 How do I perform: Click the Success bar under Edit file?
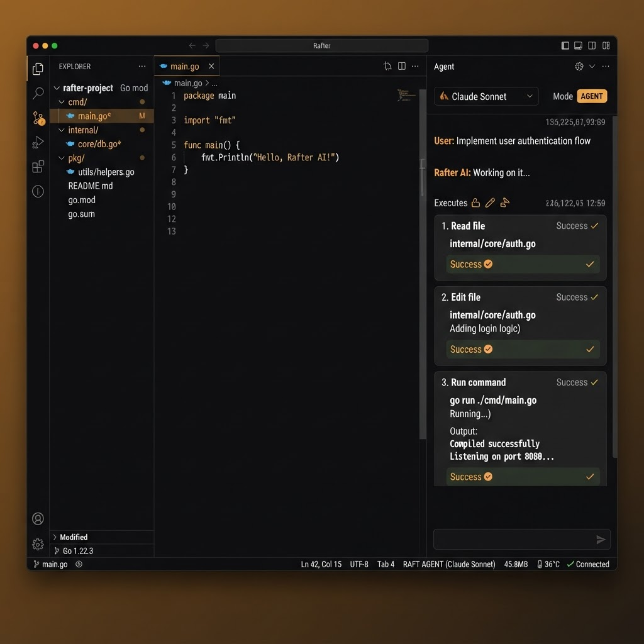(x=523, y=349)
